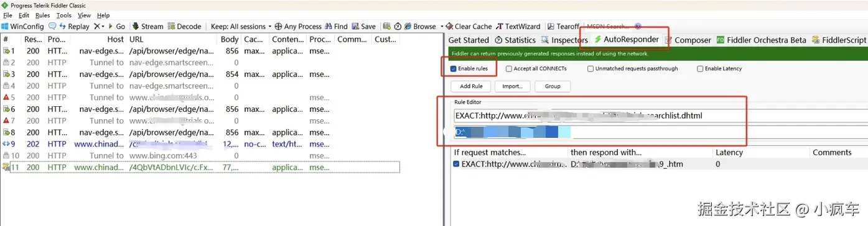Clear Cache using the toolbar button
Screen dimensions: 868x226
pos(469,27)
